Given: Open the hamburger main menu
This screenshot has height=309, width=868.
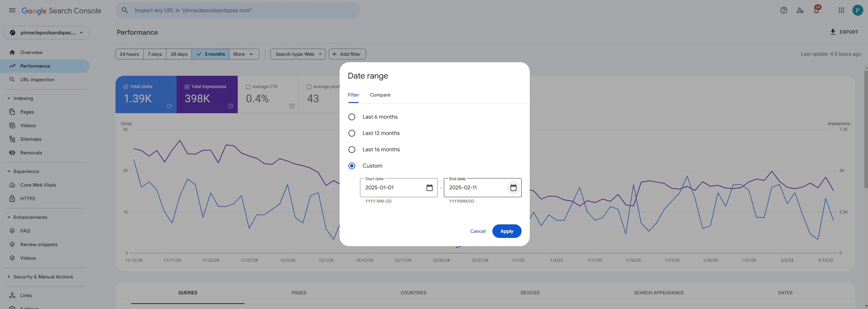Looking at the screenshot, I should (12, 10).
